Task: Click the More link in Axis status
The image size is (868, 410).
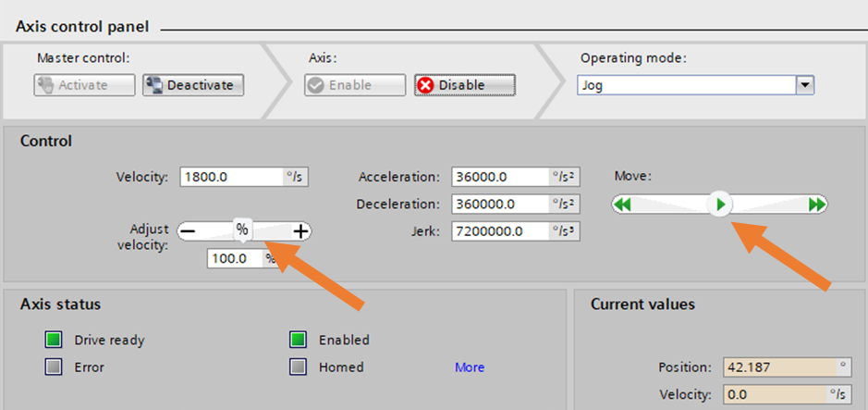Action: click(x=470, y=367)
